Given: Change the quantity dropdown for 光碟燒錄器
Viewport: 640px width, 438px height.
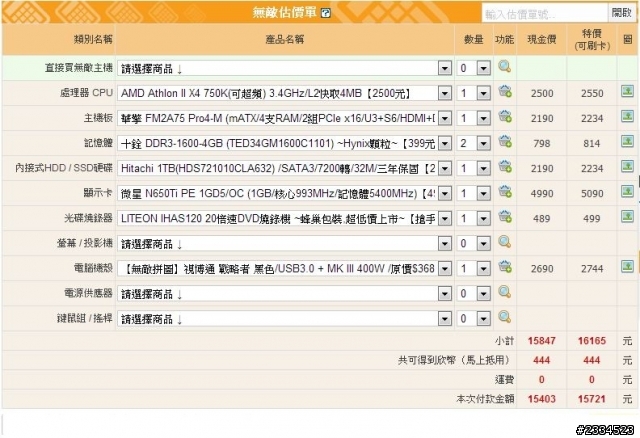Looking at the screenshot, I should click(x=473, y=219).
